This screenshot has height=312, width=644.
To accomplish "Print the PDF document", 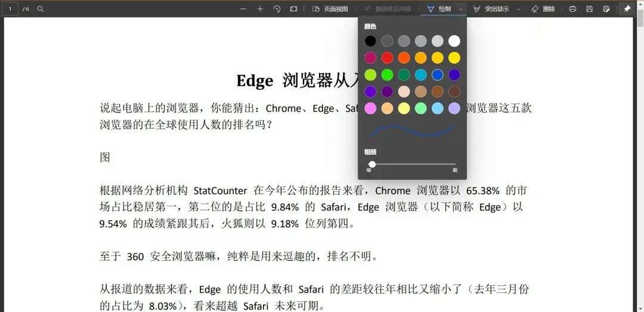I will click(x=572, y=8).
